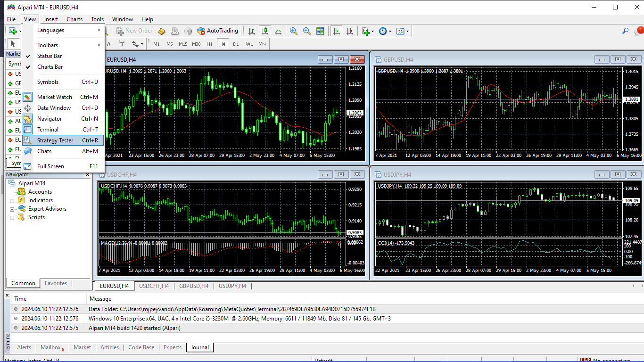644x362 pixels.
Task: Open periods clock dropdown
Action: coord(385,31)
